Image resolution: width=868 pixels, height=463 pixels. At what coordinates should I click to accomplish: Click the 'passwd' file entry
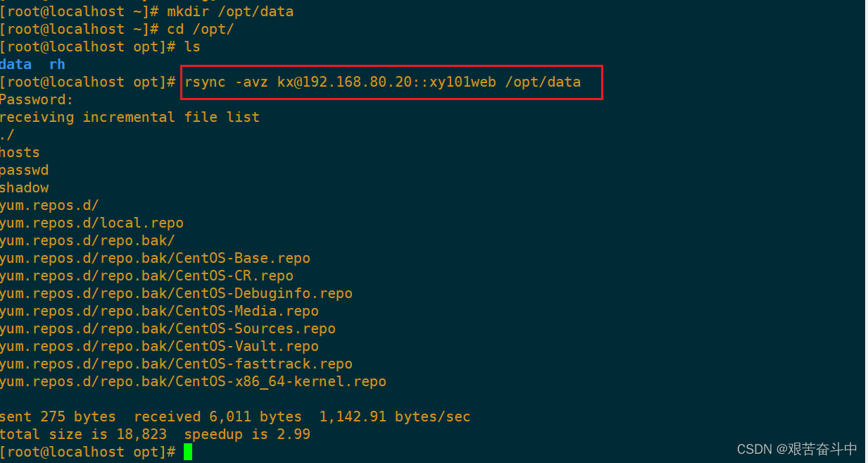coord(24,170)
